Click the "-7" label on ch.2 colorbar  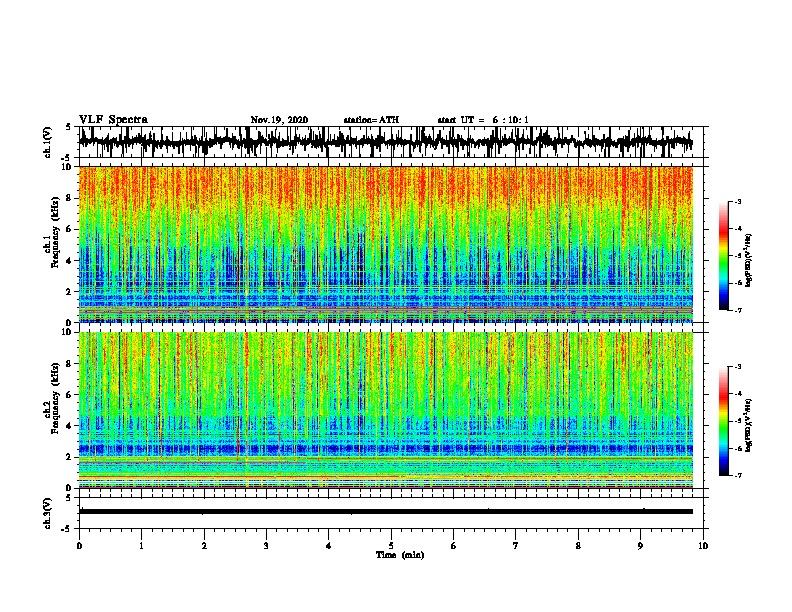(x=737, y=476)
